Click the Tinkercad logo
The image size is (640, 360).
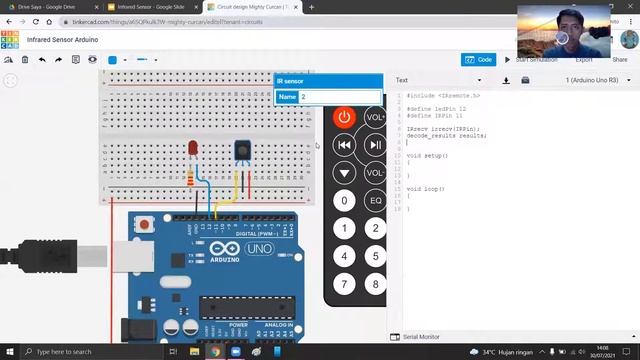point(10,40)
